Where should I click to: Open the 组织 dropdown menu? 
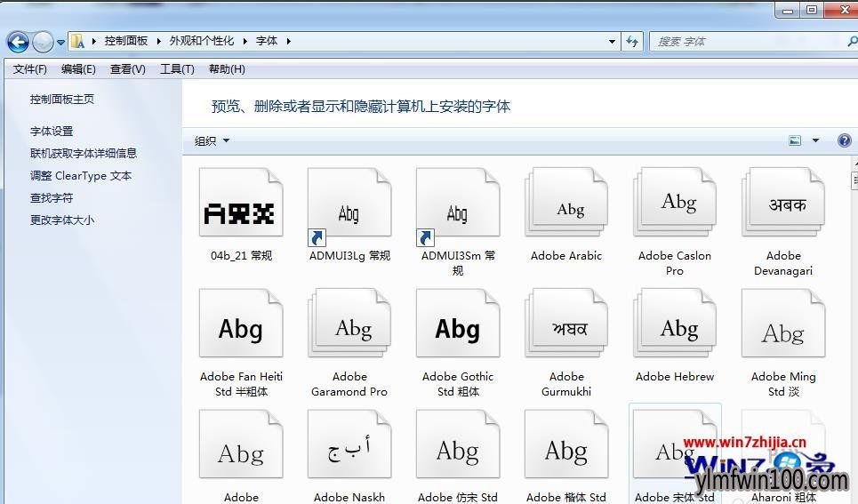212,140
